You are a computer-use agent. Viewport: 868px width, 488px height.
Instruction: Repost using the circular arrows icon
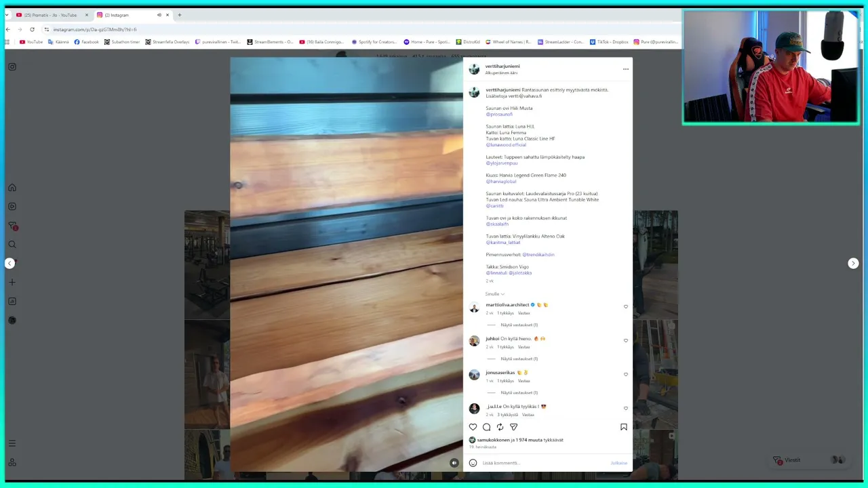(x=500, y=427)
